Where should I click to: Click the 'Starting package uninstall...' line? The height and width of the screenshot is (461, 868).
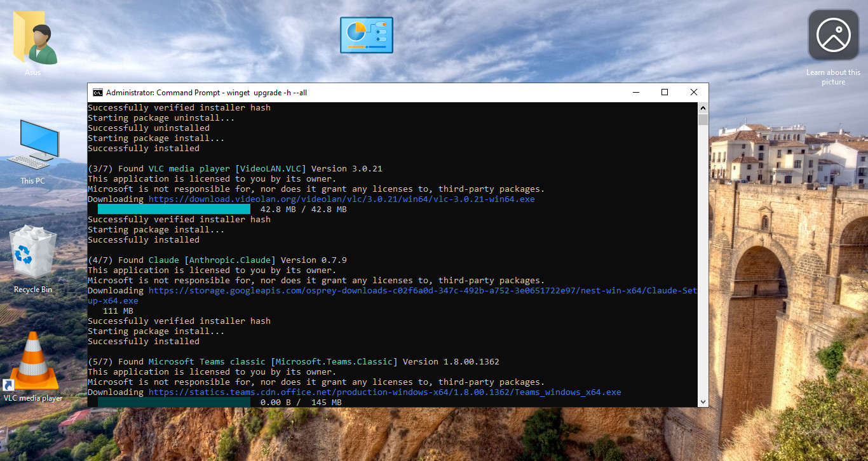[161, 117]
